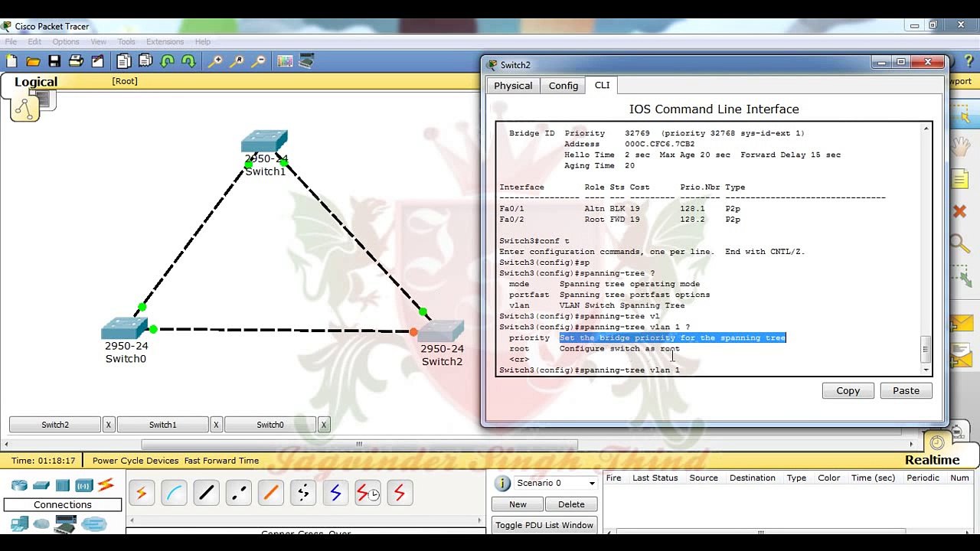
Task: Open the navigation cluster icon under Logical
Action: (x=24, y=109)
